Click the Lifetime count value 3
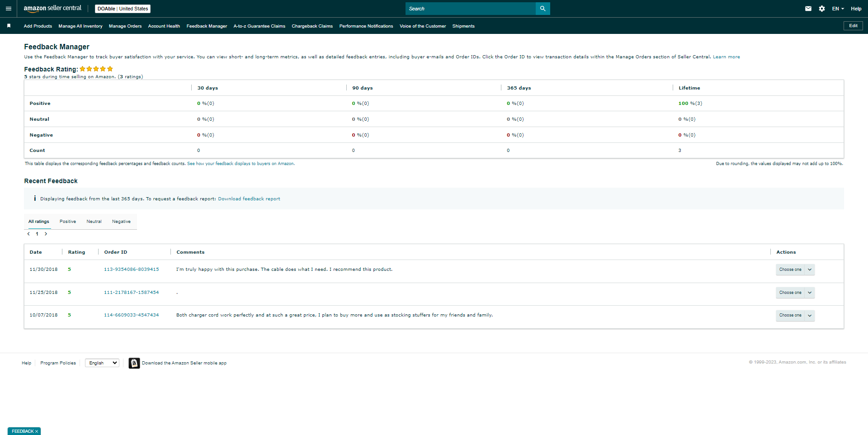The width and height of the screenshot is (868, 435). pyautogui.click(x=679, y=151)
